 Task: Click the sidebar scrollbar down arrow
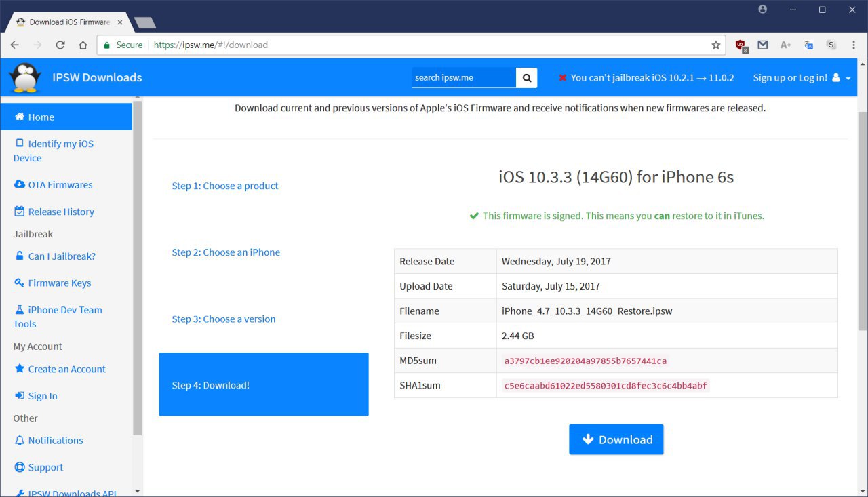(138, 491)
